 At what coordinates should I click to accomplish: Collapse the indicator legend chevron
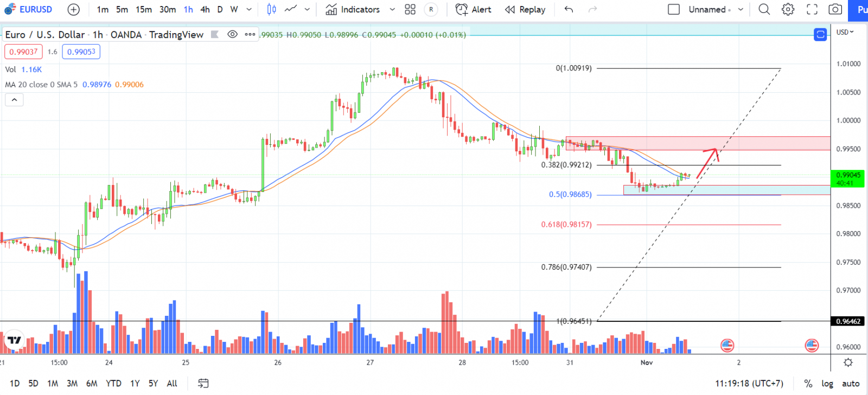14,100
